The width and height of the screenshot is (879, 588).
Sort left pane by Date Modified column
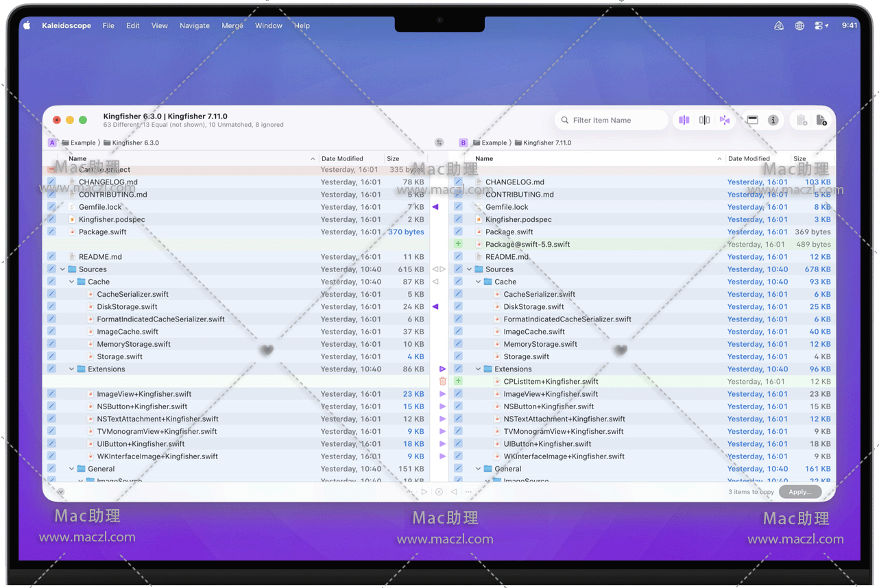pyautogui.click(x=342, y=158)
